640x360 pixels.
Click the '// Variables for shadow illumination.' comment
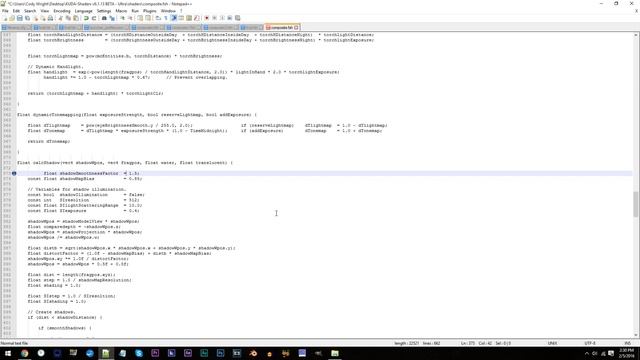[77, 189]
